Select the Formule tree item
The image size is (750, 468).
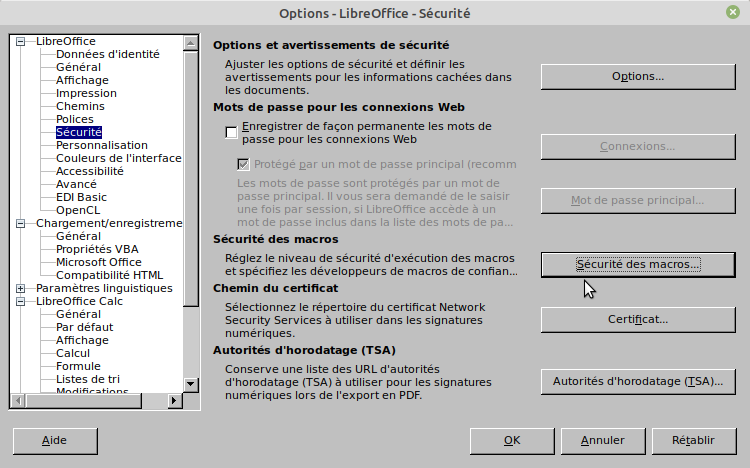point(78,366)
